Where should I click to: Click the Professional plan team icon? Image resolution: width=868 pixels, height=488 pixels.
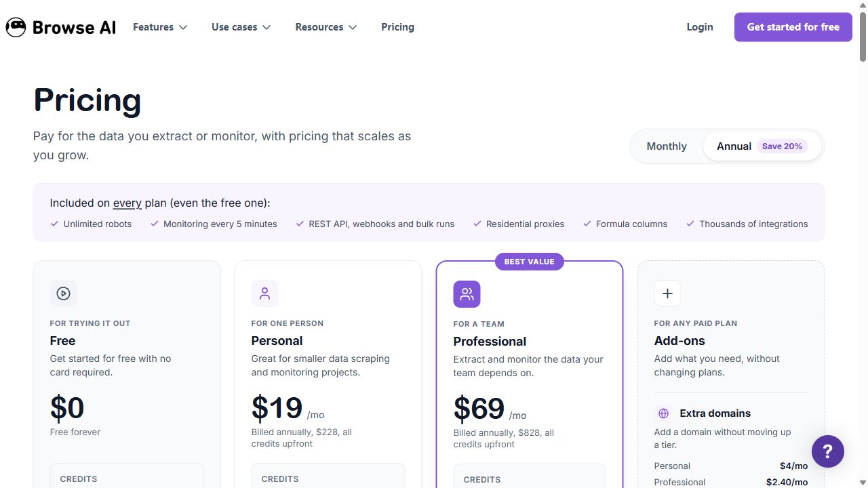click(x=467, y=294)
